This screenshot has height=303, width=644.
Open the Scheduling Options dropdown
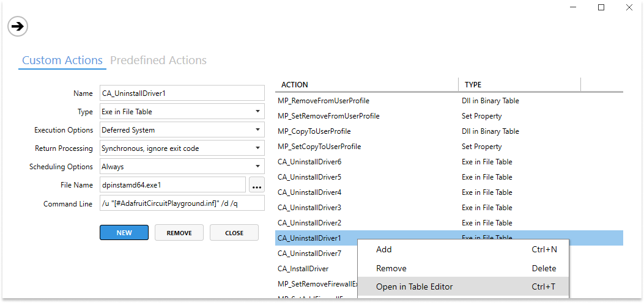[182, 167]
